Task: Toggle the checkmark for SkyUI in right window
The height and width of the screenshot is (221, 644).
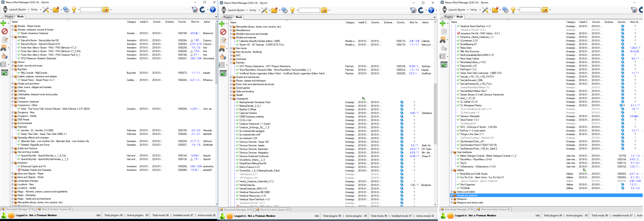Action: tap(458, 163)
